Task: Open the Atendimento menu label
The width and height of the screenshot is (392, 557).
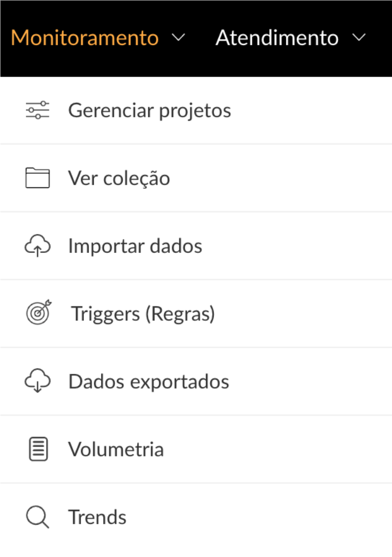Action: [x=277, y=38]
